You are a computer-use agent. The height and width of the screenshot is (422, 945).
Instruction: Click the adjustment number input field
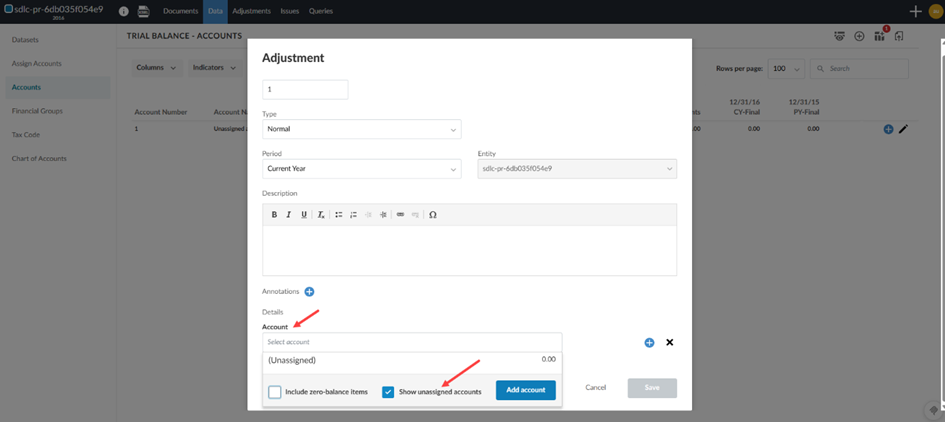click(305, 90)
